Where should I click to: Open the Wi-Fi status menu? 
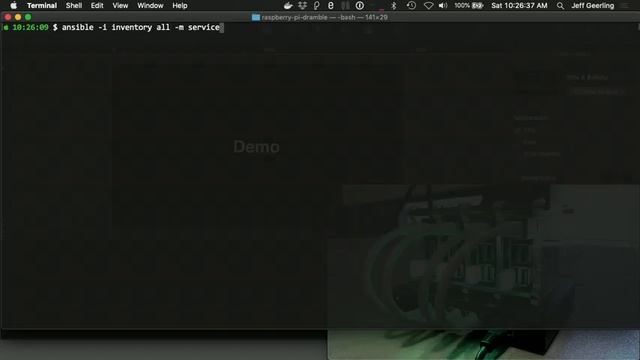(x=428, y=6)
